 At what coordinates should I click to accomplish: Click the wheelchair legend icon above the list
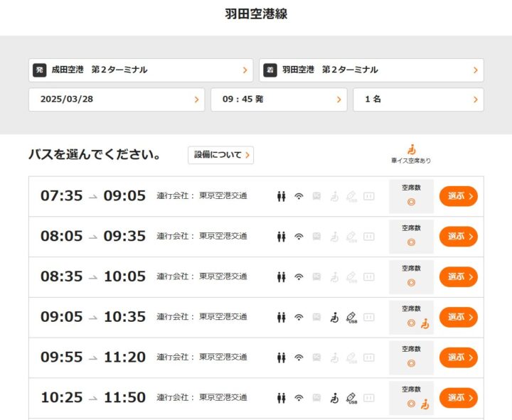click(411, 149)
